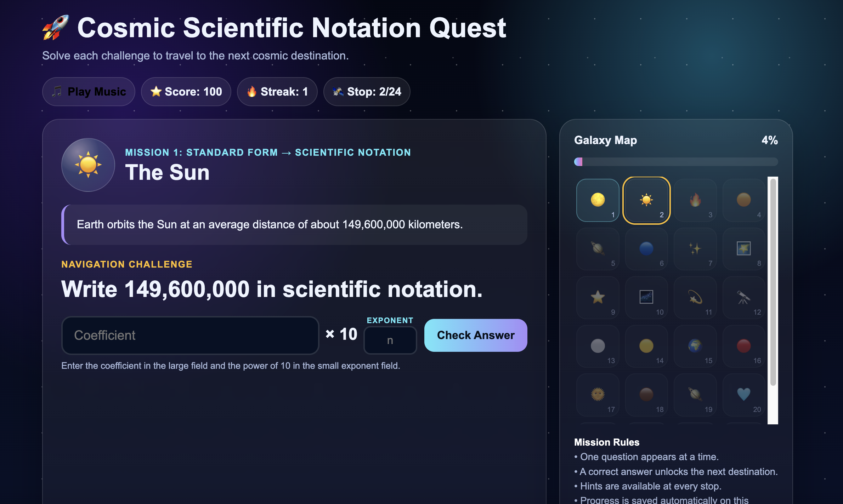
Task: Select moon destination tile 1 on Galaxy Map
Action: pos(598,200)
